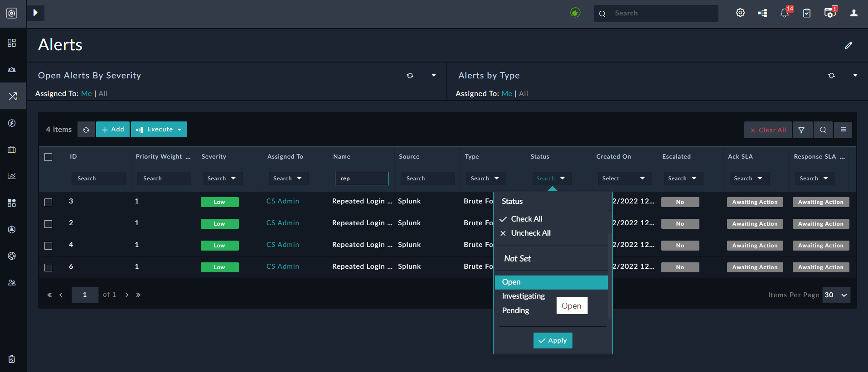Image resolution: width=868 pixels, height=372 pixels.
Task: Open the people sidebar icon
Action: [12, 282]
